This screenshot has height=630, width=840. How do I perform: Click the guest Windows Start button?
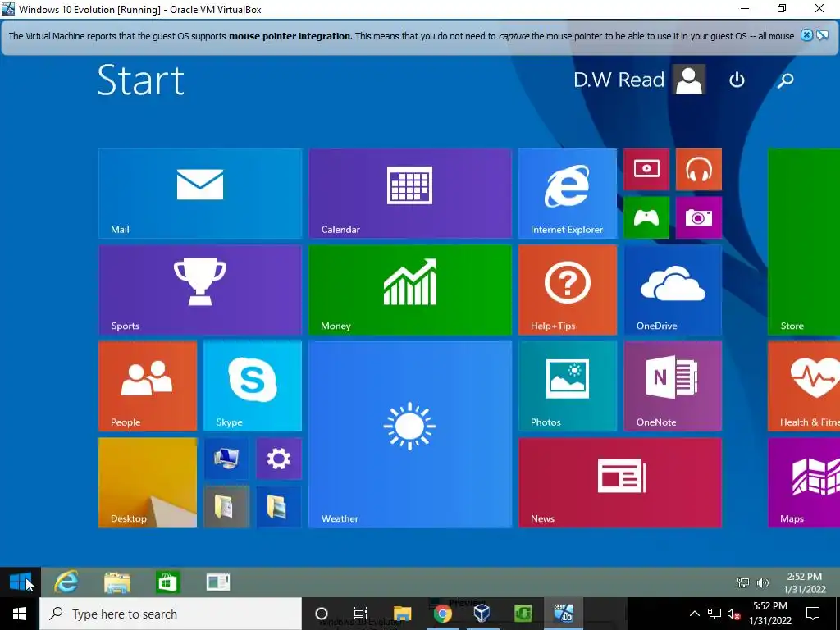coord(21,582)
